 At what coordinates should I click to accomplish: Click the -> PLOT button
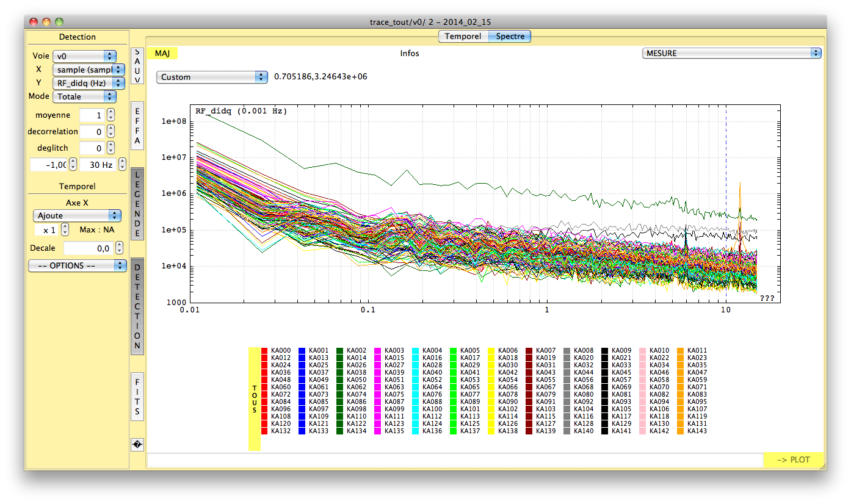pos(794,460)
